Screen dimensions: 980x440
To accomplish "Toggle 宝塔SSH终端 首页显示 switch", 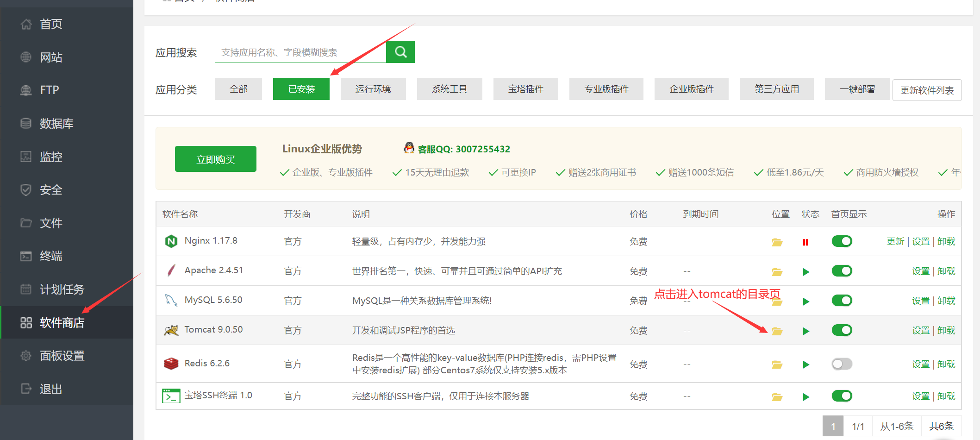I will (842, 396).
